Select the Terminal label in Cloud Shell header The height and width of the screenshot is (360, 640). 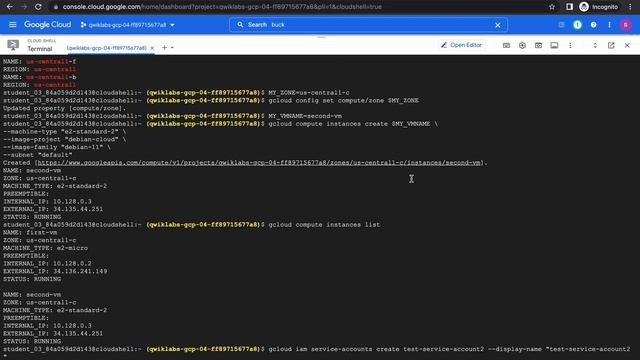coord(40,49)
